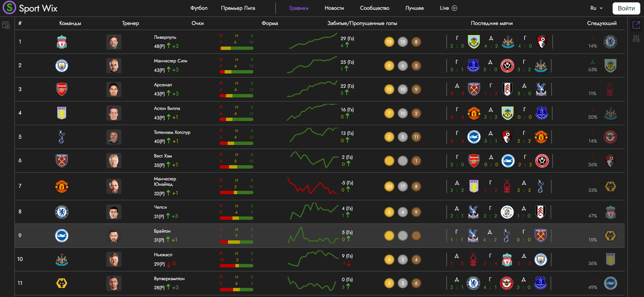The width and height of the screenshot is (644, 297).
Task: Open the Сообщество tab
Action: click(374, 8)
